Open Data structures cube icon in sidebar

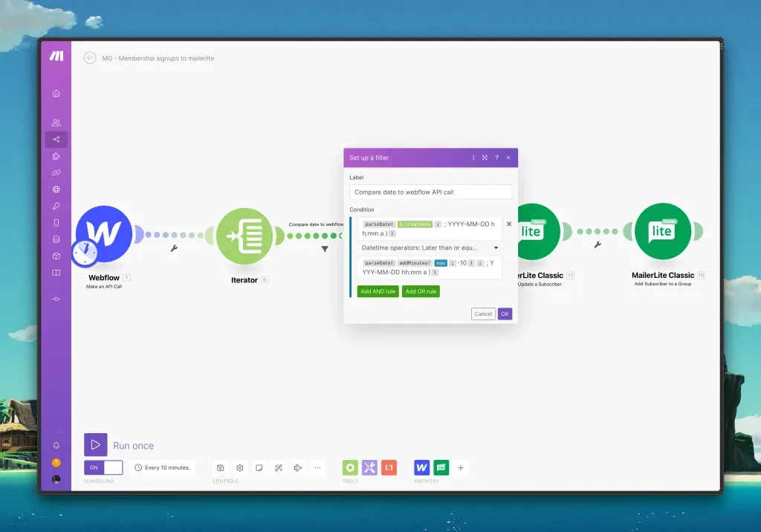click(x=56, y=256)
